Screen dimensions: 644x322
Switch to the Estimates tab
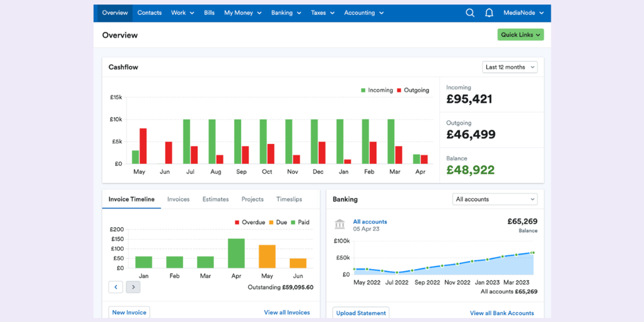215,199
